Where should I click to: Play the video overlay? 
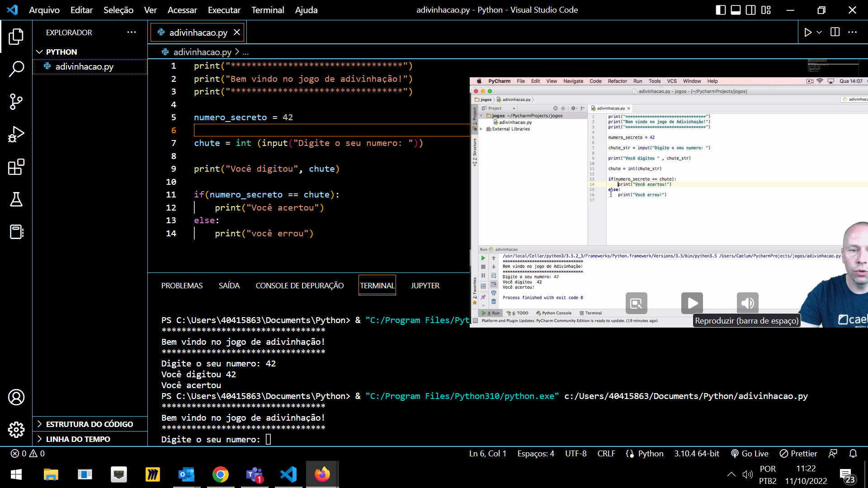692,303
